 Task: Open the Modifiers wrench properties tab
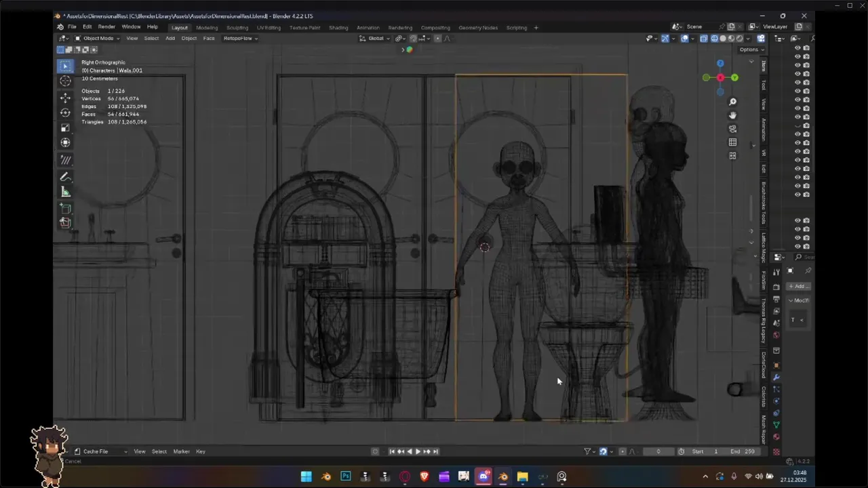(x=776, y=378)
